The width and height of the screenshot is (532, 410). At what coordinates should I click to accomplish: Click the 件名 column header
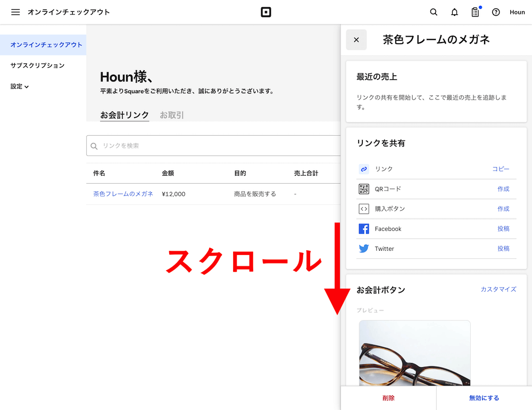point(99,173)
